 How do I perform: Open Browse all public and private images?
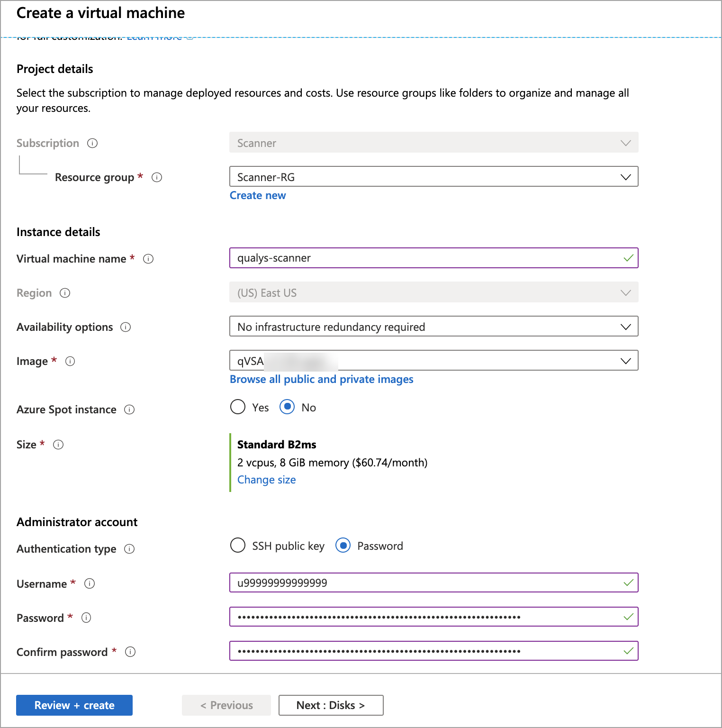coord(321,379)
